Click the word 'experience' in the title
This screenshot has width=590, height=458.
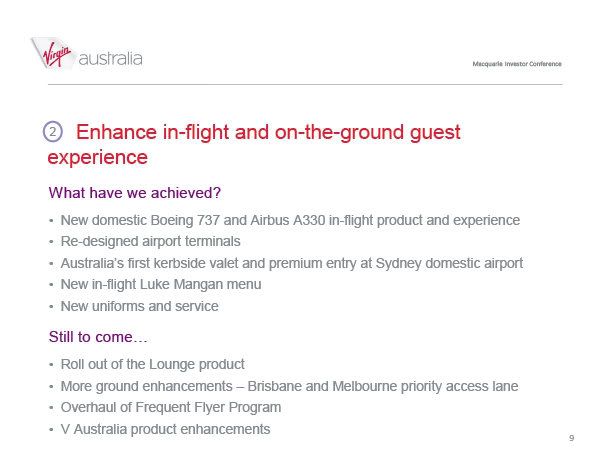[x=97, y=158]
